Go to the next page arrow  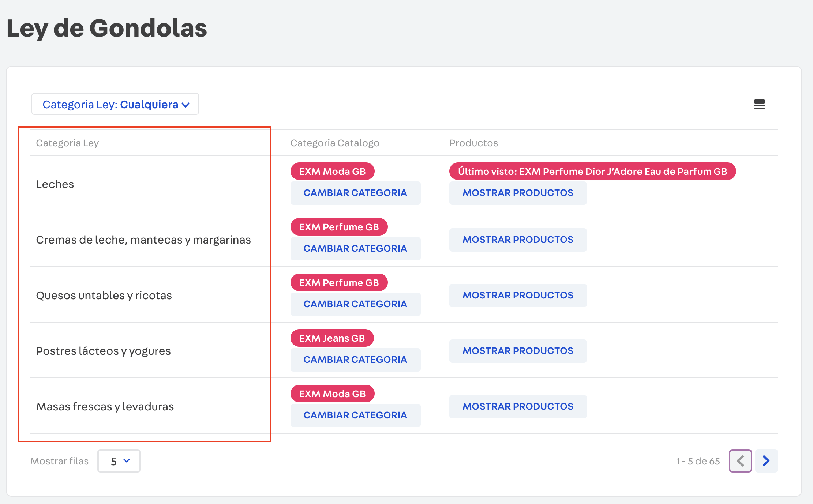[766, 461]
